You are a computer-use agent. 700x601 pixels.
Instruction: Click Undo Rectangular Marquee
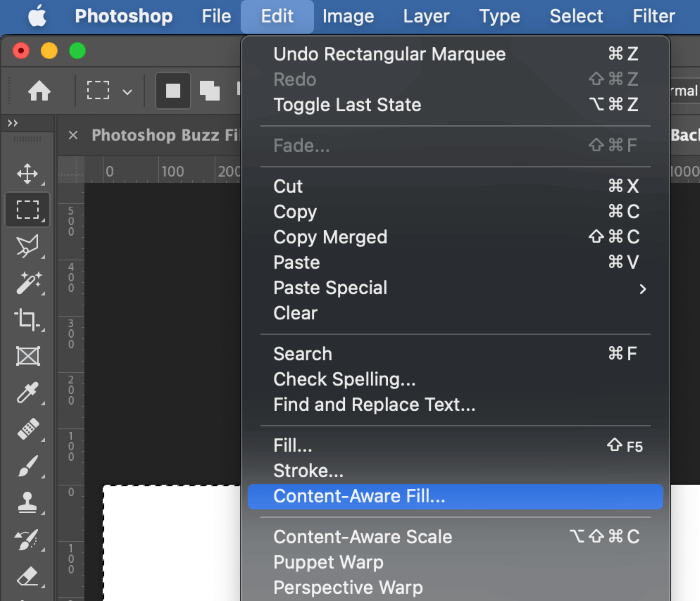pyautogui.click(x=389, y=54)
